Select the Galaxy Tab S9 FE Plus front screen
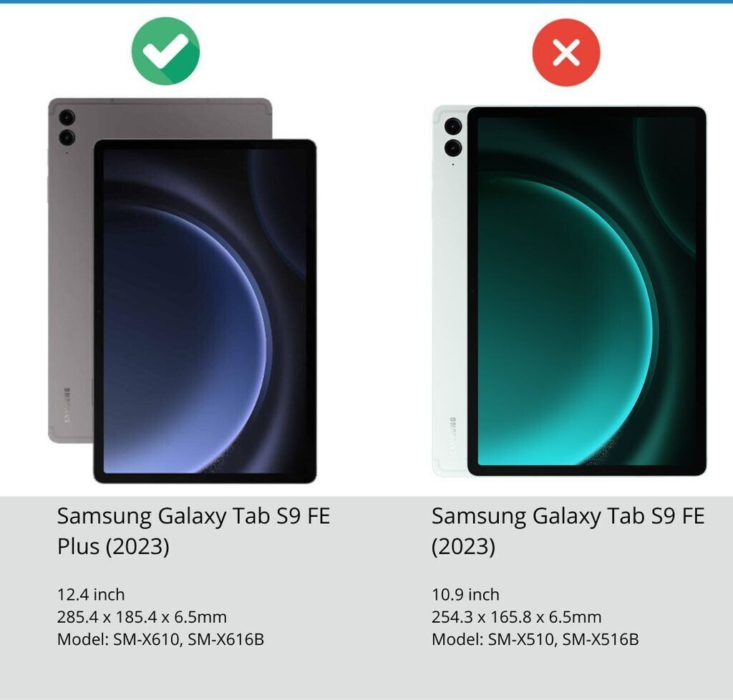Image resolution: width=733 pixels, height=700 pixels. coord(205,311)
